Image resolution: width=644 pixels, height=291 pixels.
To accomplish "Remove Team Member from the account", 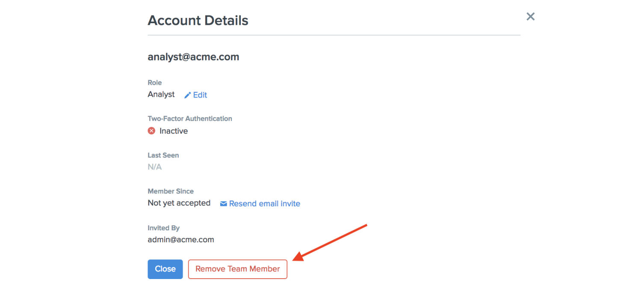I will [238, 269].
